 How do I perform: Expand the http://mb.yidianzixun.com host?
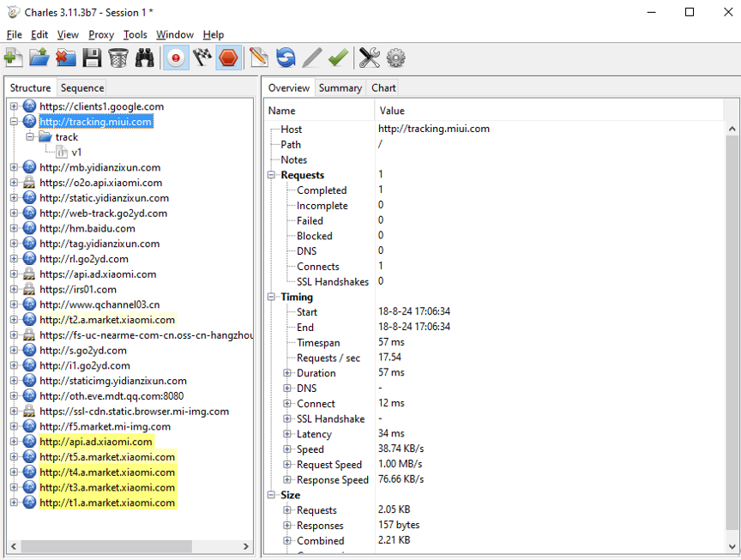tap(14, 167)
